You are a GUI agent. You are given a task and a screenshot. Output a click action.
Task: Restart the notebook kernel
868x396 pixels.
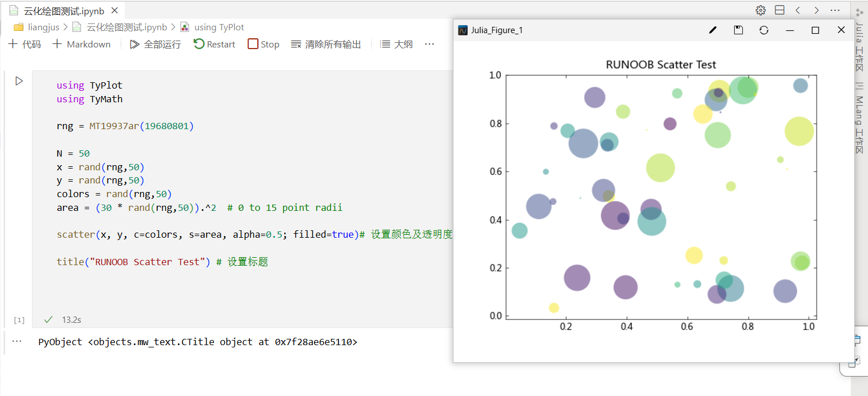[214, 44]
